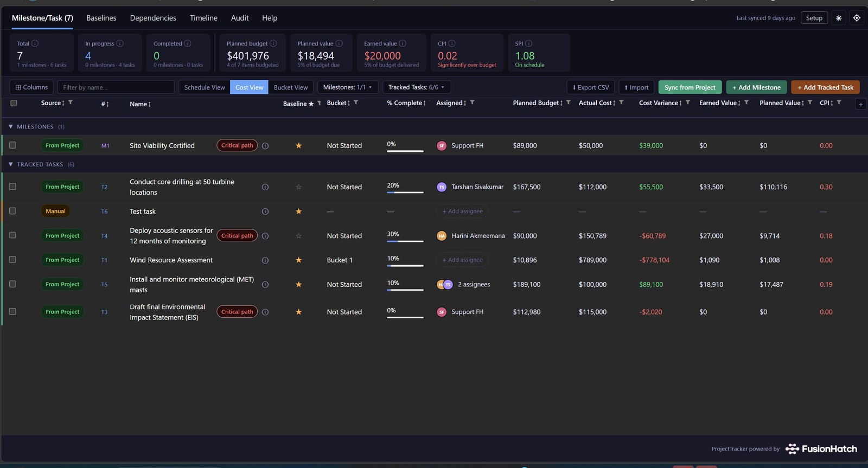Click Export CSV button
Viewport: 868px width, 468px height.
[591, 87]
